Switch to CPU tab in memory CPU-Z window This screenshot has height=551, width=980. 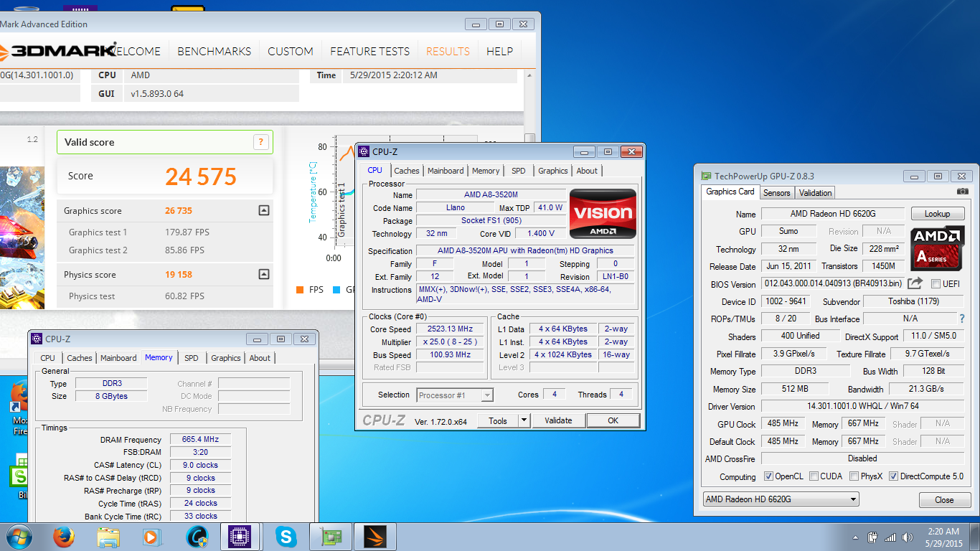[47, 358]
